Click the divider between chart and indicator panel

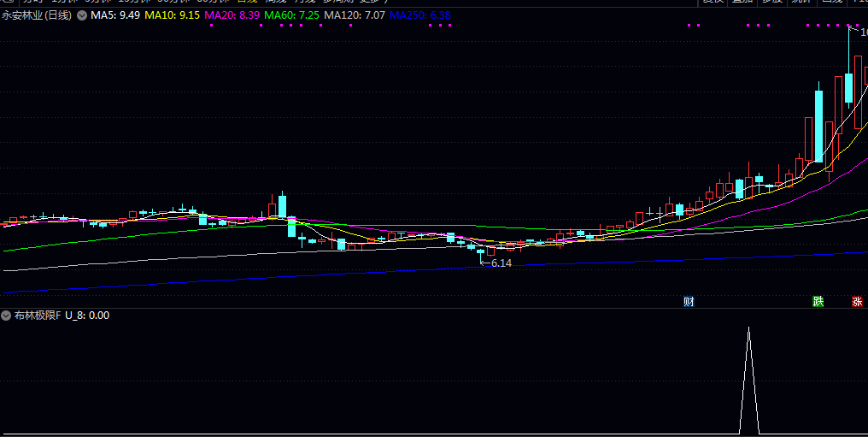(x=434, y=308)
